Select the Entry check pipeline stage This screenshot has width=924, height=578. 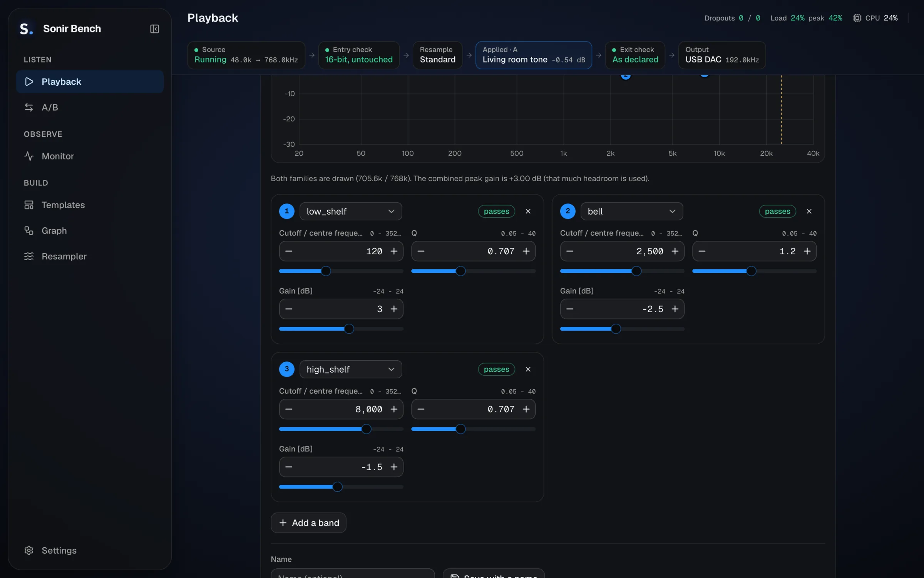(x=359, y=55)
